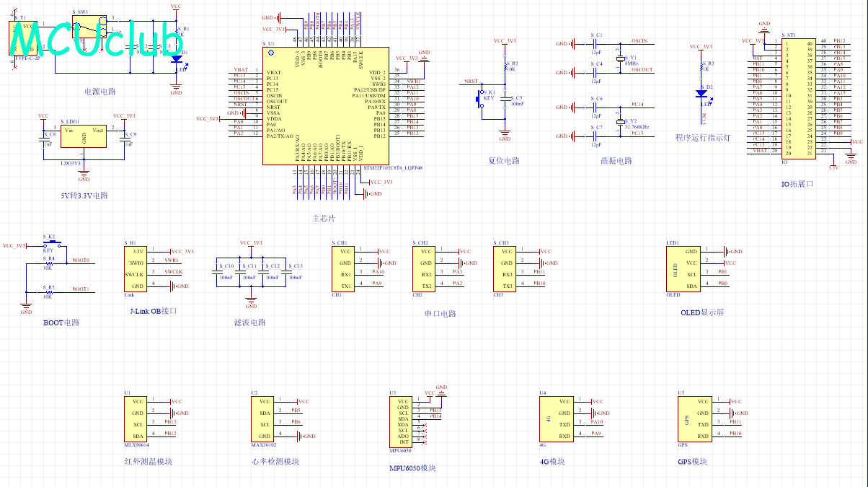Click the 串口电路 section label
868x487 pixels.
point(440,314)
